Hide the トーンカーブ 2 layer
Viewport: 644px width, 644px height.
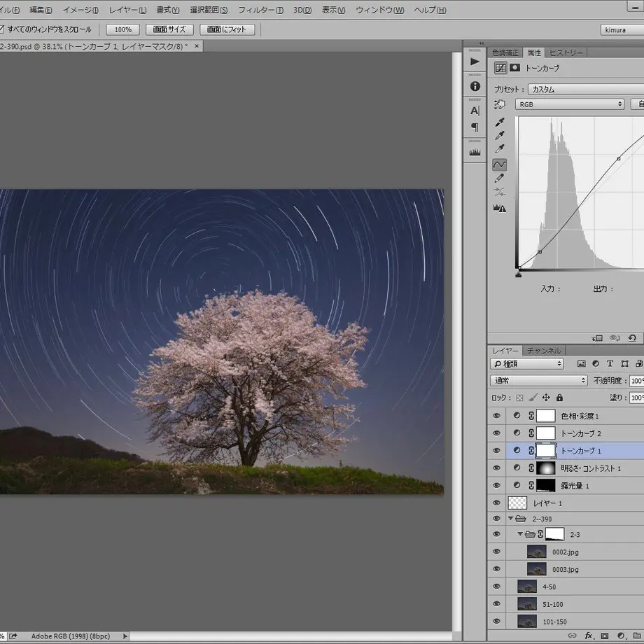click(496, 433)
